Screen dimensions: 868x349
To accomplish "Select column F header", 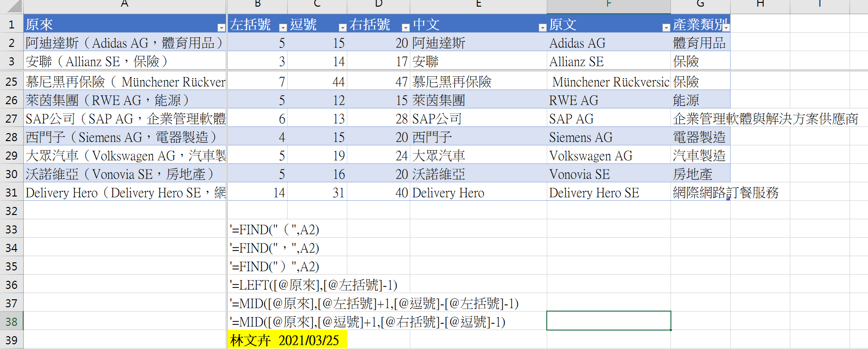I will (609, 6).
